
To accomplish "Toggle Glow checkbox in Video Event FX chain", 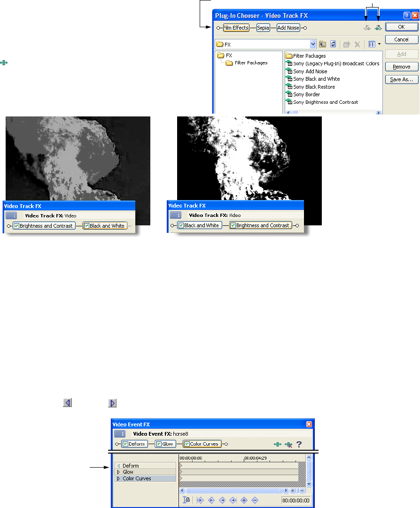I will pyautogui.click(x=159, y=444).
